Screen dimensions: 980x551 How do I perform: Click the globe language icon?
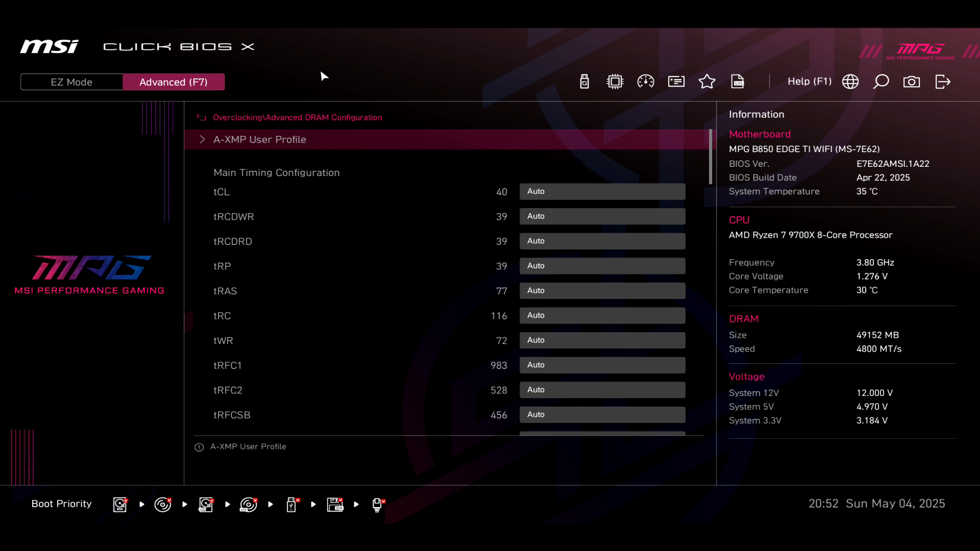[850, 82]
